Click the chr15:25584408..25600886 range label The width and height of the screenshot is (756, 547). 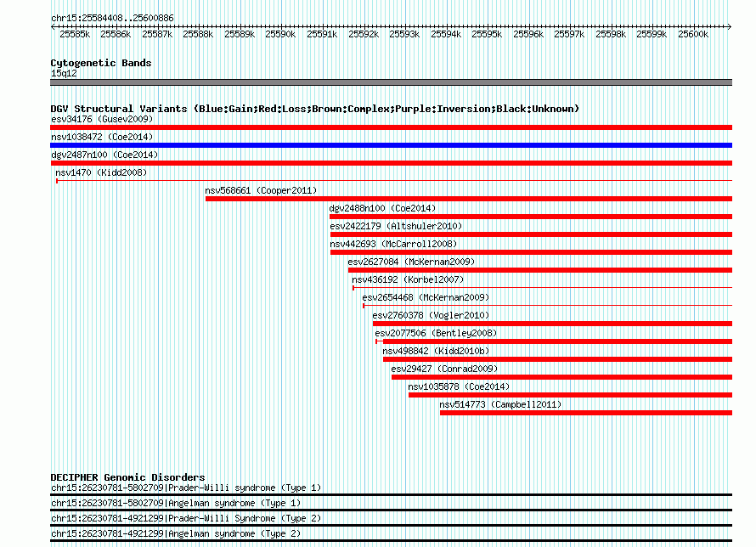(x=112, y=18)
